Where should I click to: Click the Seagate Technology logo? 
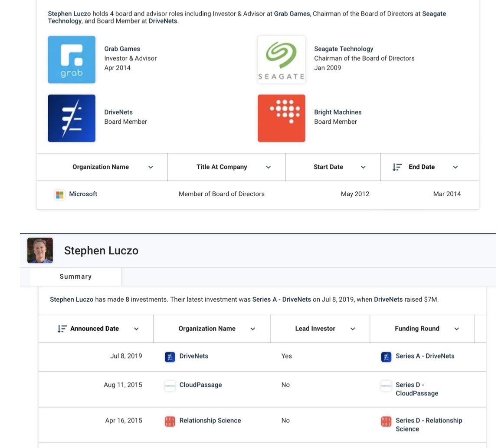pyautogui.click(x=281, y=59)
